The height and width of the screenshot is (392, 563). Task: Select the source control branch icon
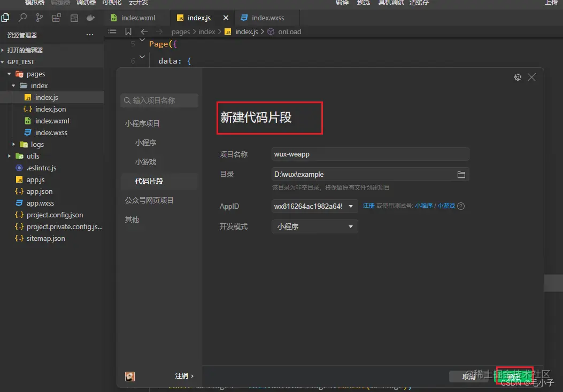(x=38, y=18)
